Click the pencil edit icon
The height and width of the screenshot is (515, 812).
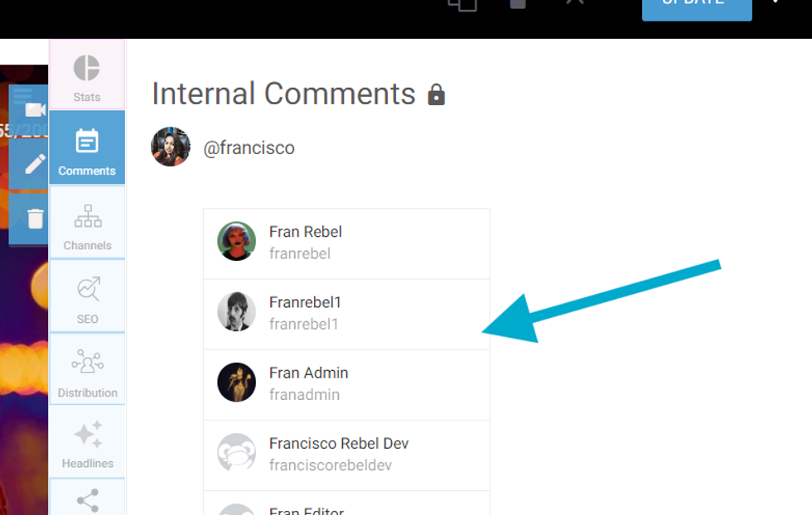pyautogui.click(x=35, y=164)
